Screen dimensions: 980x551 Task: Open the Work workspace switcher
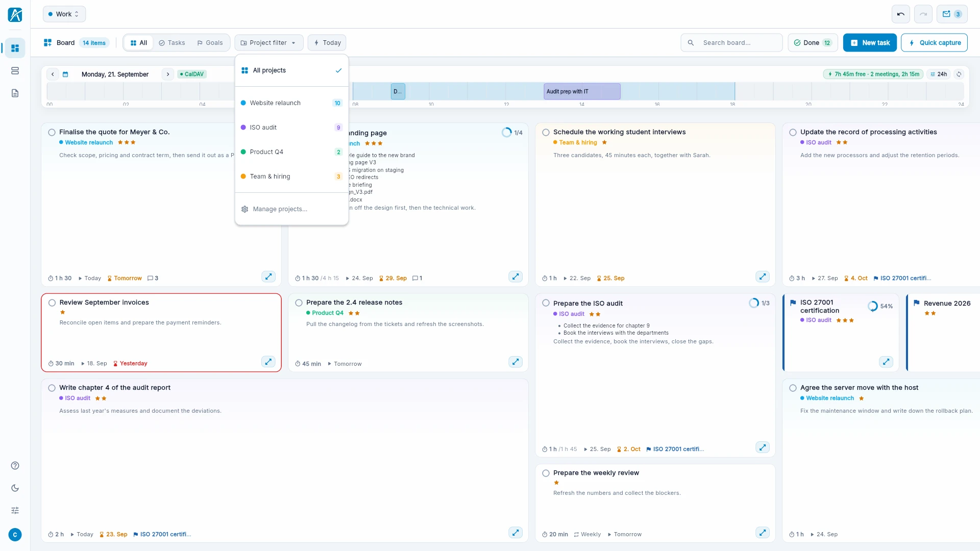pyautogui.click(x=64, y=14)
